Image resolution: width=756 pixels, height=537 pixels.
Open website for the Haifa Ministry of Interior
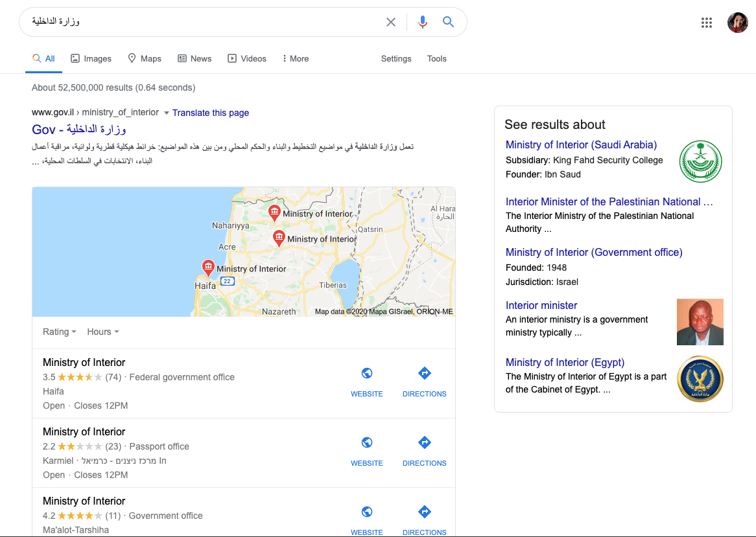point(367,382)
